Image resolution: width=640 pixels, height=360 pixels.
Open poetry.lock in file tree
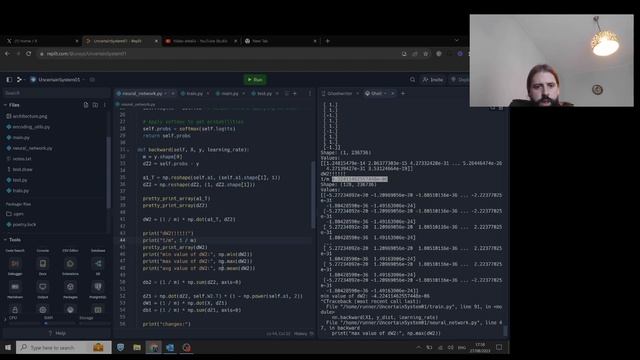coord(24,224)
